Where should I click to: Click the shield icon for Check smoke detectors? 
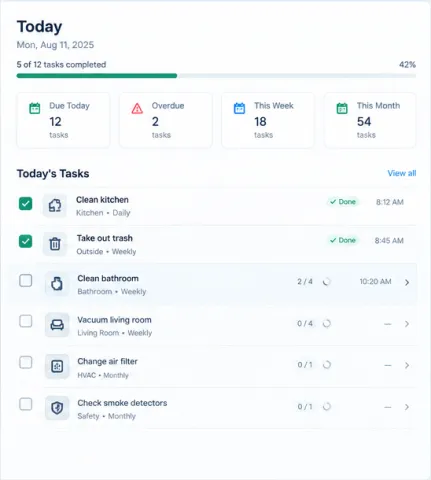tap(57, 408)
